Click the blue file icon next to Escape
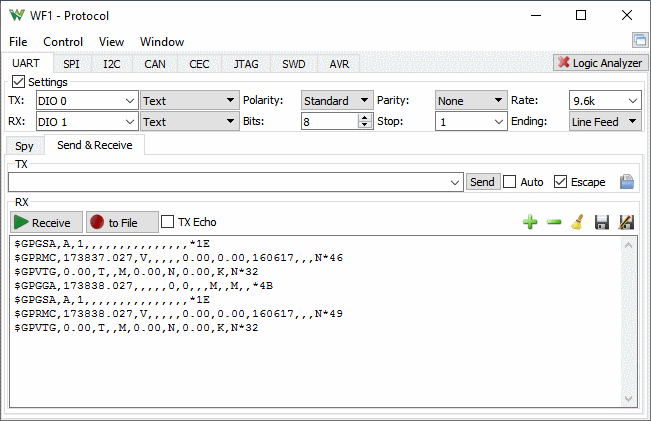 coord(627,182)
